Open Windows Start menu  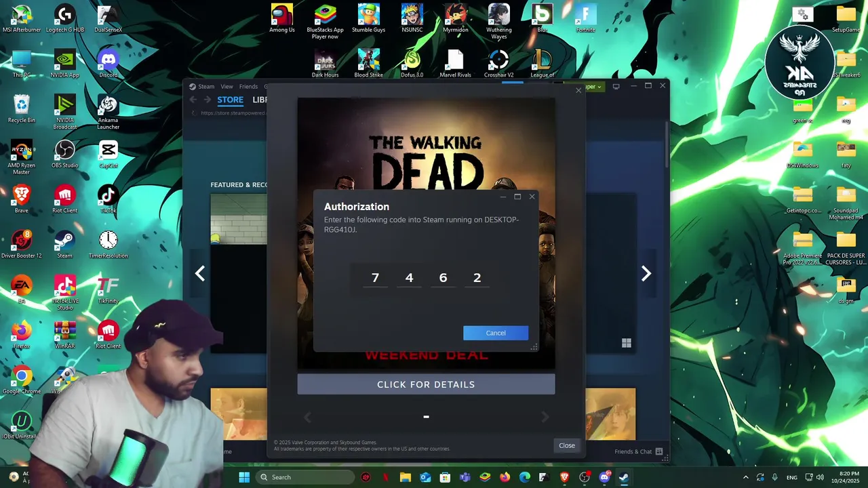[x=244, y=477]
